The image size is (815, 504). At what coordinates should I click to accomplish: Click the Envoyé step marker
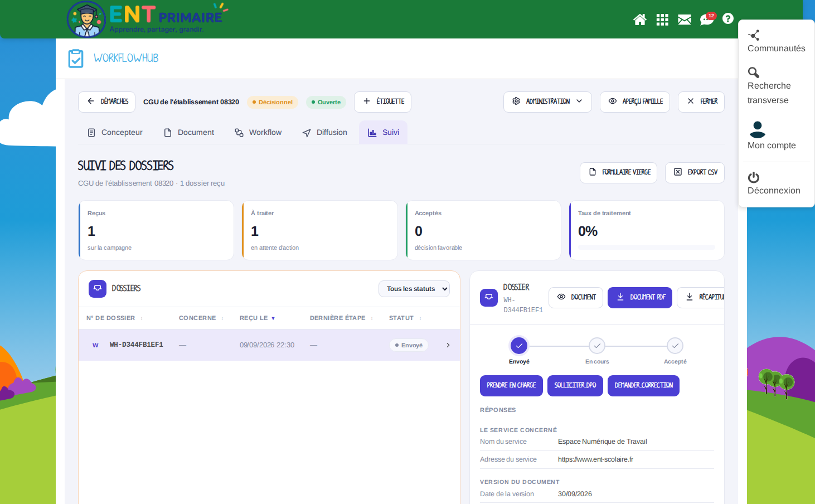pos(519,346)
